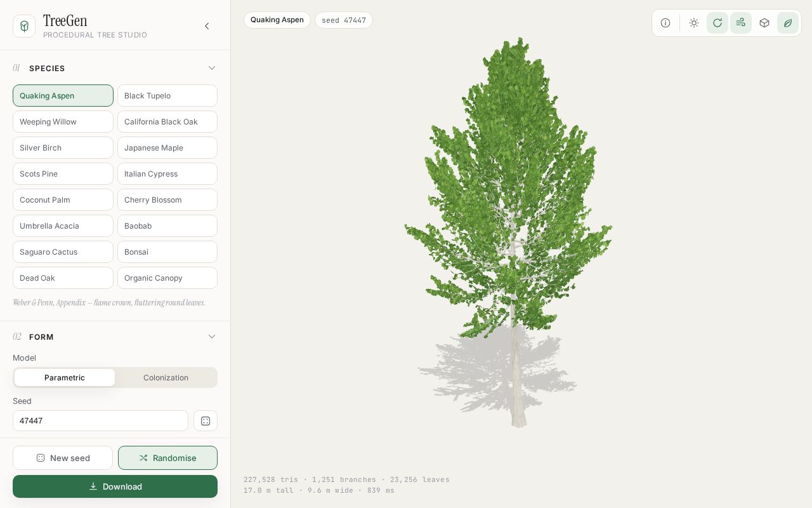Select Italian Cypress species
The width and height of the screenshot is (812, 508).
pos(167,174)
